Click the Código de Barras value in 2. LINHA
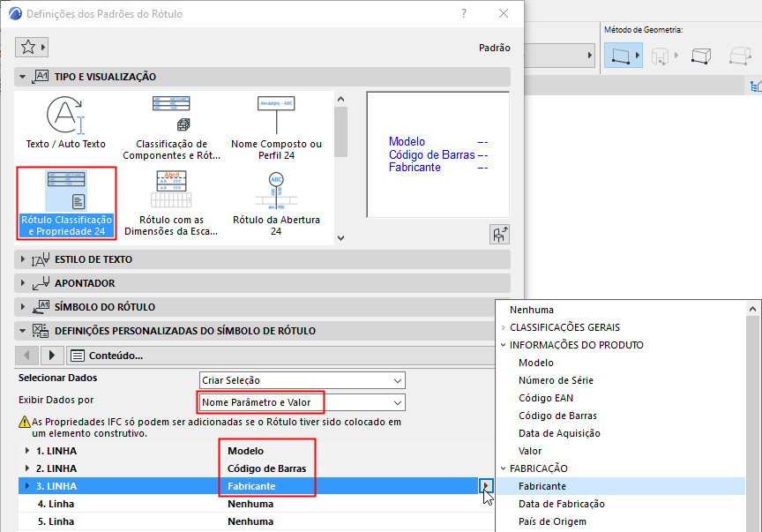This screenshot has width=762, height=532. pos(267,468)
